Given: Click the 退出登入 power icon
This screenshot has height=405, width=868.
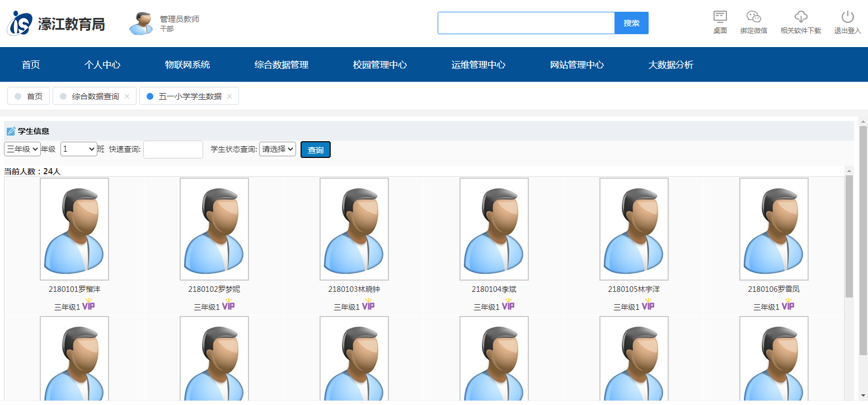Looking at the screenshot, I should pos(847,17).
